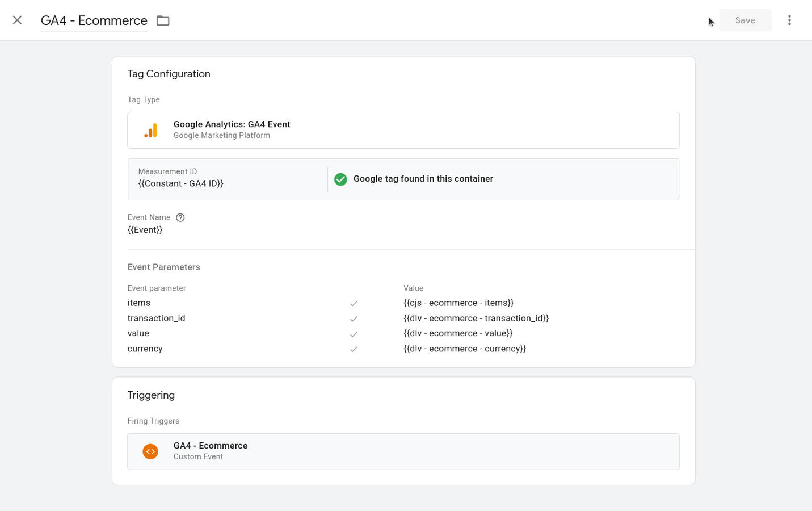The image size is (812, 511).
Task: Click the Tag Configuration heading
Action: pyautogui.click(x=169, y=74)
